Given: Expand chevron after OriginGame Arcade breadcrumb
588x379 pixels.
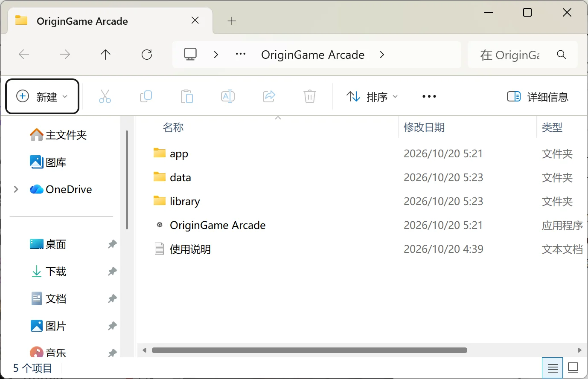Looking at the screenshot, I should pos(382,55).
